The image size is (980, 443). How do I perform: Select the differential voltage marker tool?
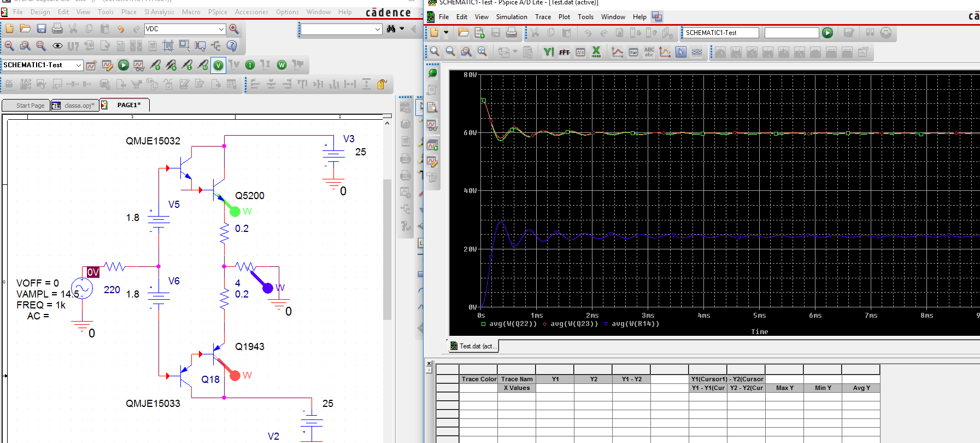[171, 65]
